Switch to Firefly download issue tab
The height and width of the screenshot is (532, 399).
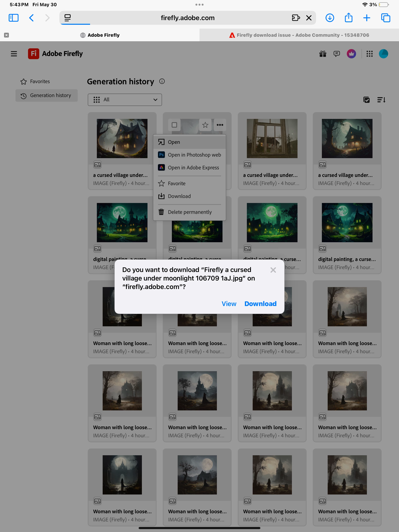click(299, 35)
